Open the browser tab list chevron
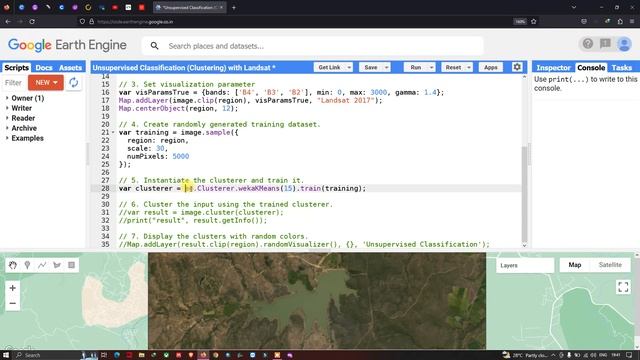Image resolution: width=640 pixels, height=360 pixels. (573, 7)
